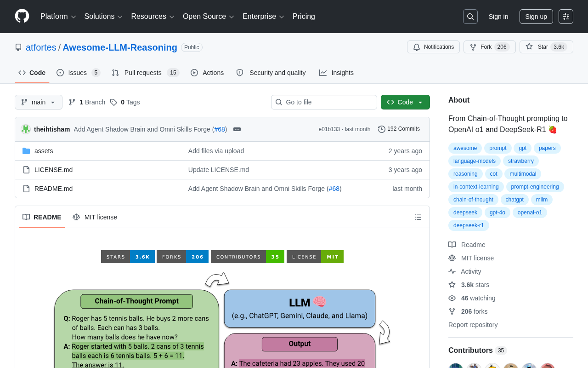This screenshot has height=368, width=588.
Task: Click the LICENSE.md file icon
Action: 26,170
